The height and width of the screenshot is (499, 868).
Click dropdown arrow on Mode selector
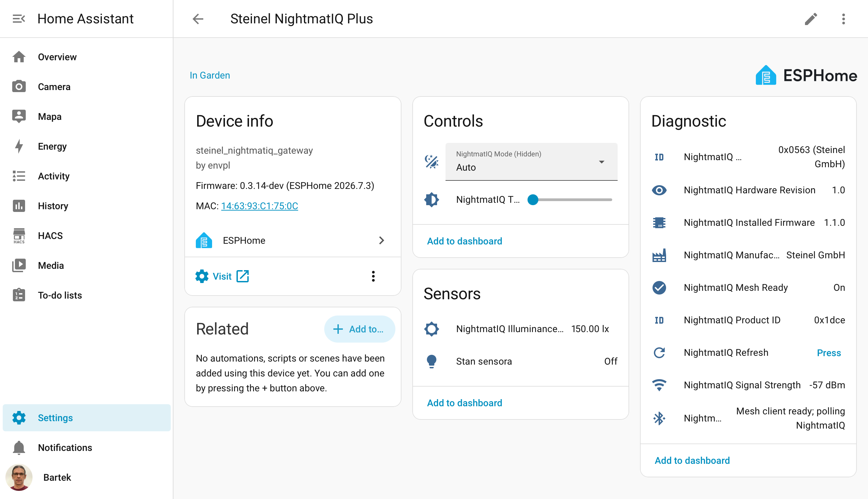click(x=601, y=162)
